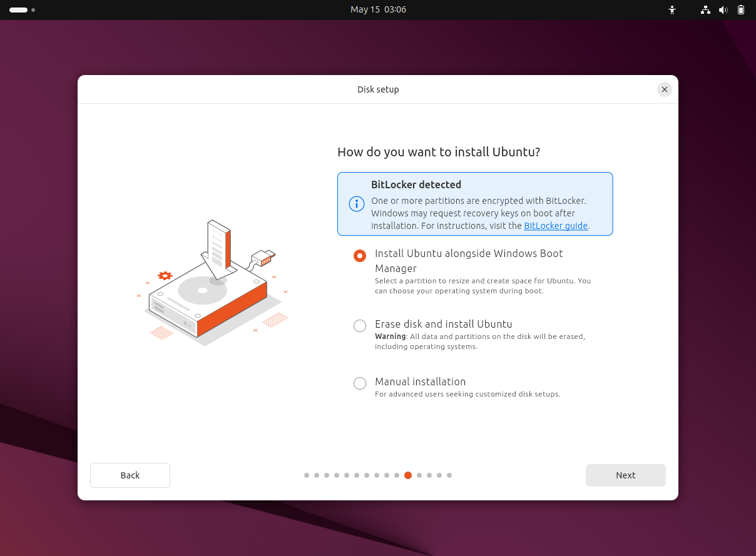Open the accessibility menu in top bar

pos(672,10)
